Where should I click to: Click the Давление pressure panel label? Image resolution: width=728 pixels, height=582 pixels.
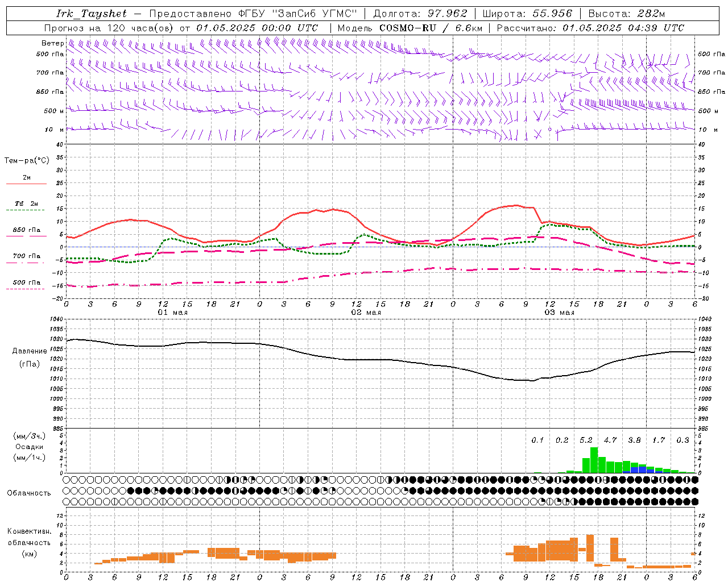pos(30,351)
